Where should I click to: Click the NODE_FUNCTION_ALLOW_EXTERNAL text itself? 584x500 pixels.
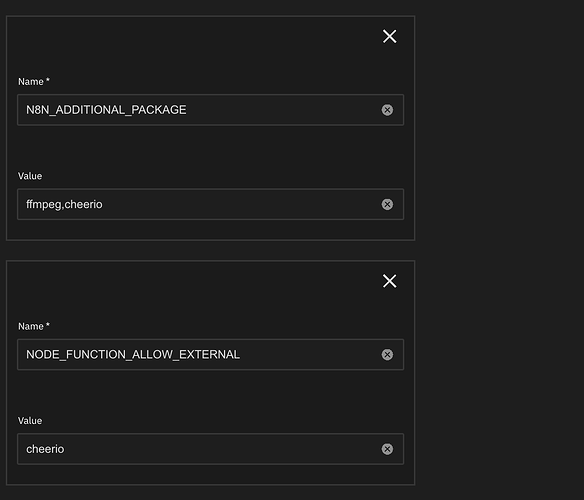coord(133,354)
